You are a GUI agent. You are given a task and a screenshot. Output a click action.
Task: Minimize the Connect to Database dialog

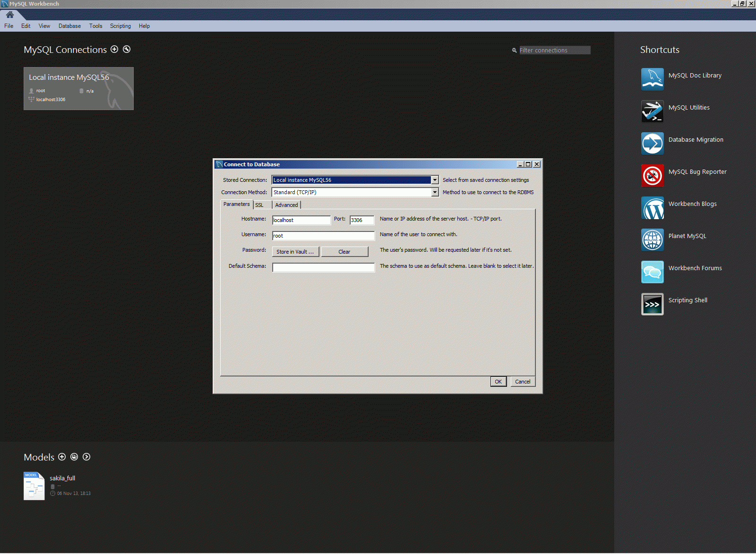(x=520, y=164)
